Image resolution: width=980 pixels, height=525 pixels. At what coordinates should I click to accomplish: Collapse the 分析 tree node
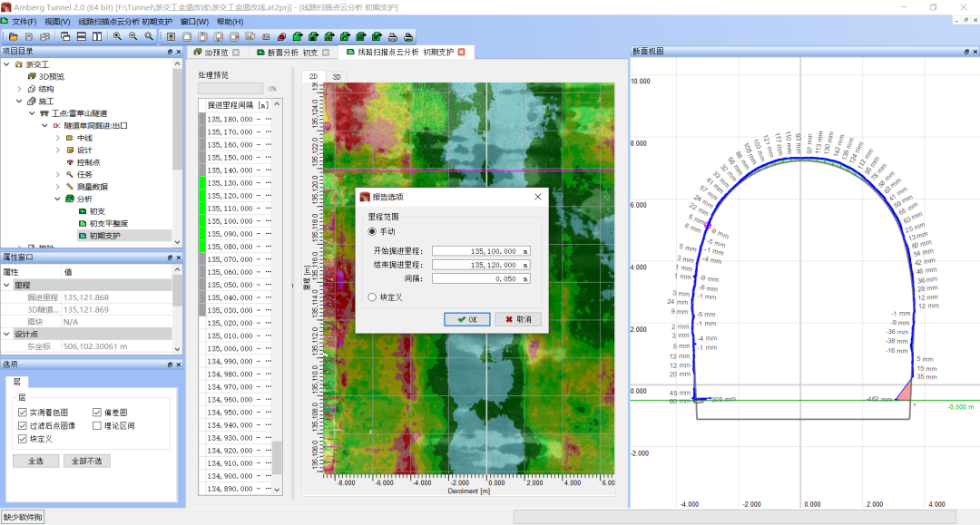[57, 199]
